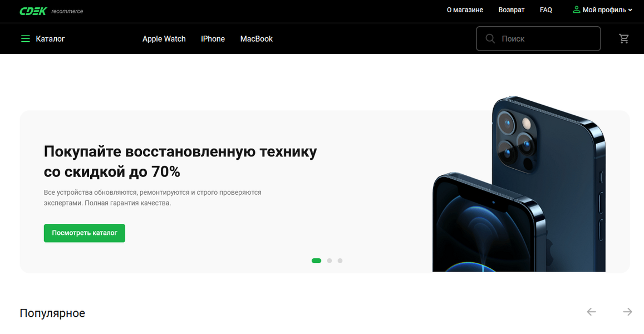This screenshot has height=334, width=644.
Task: Click the previous arrow in Популярное
Action: pos(591,312)
